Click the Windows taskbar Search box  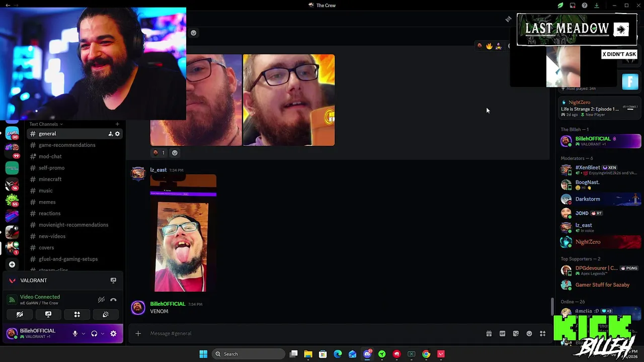tap(248, 354)
